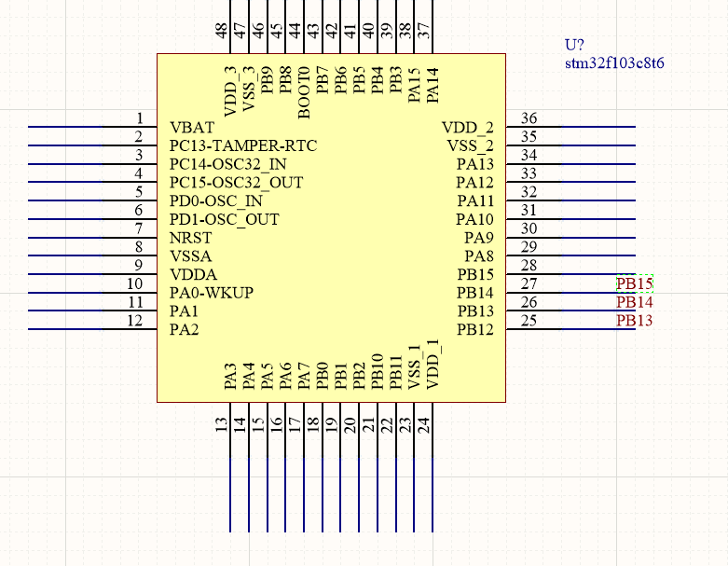The image size is (728, 566).
Task: Click the PB1 pin label
Action: coord(341,376)
